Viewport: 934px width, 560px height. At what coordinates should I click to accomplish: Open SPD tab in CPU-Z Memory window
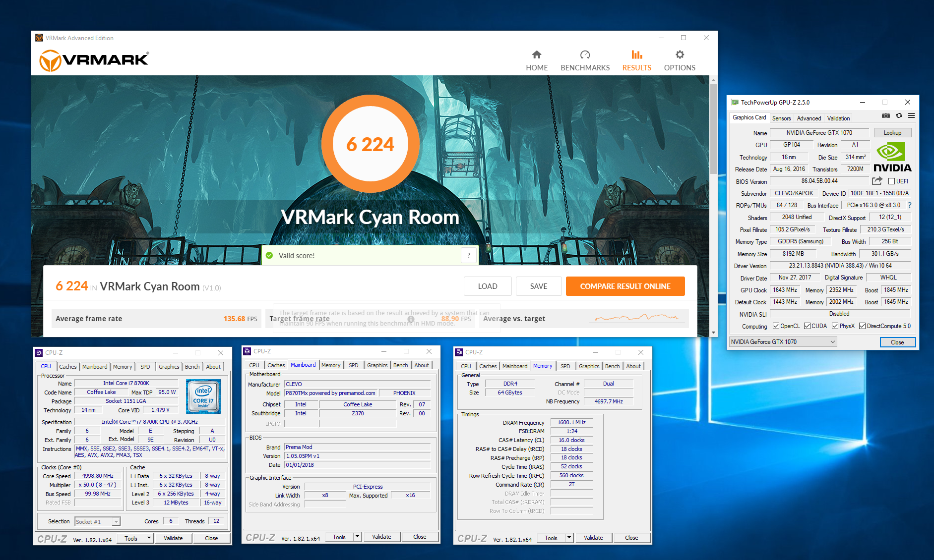click(x=565, y=366)
